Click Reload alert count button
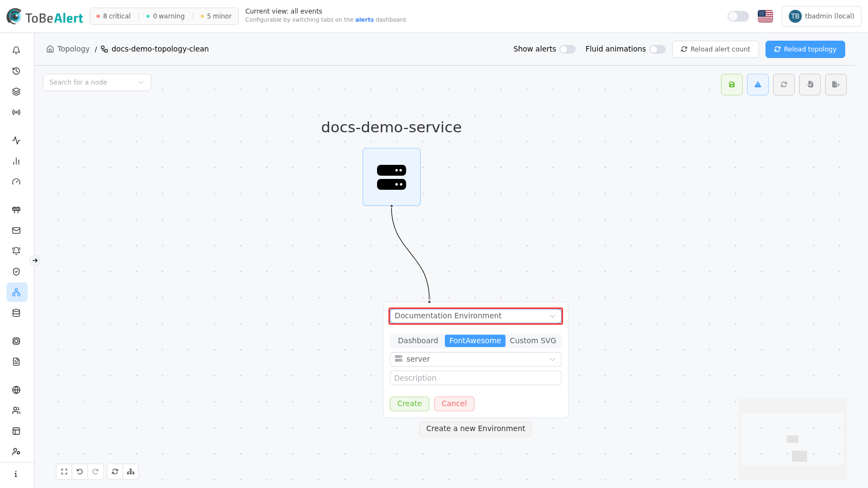868x488 pixels. click(x=716, y=49)
